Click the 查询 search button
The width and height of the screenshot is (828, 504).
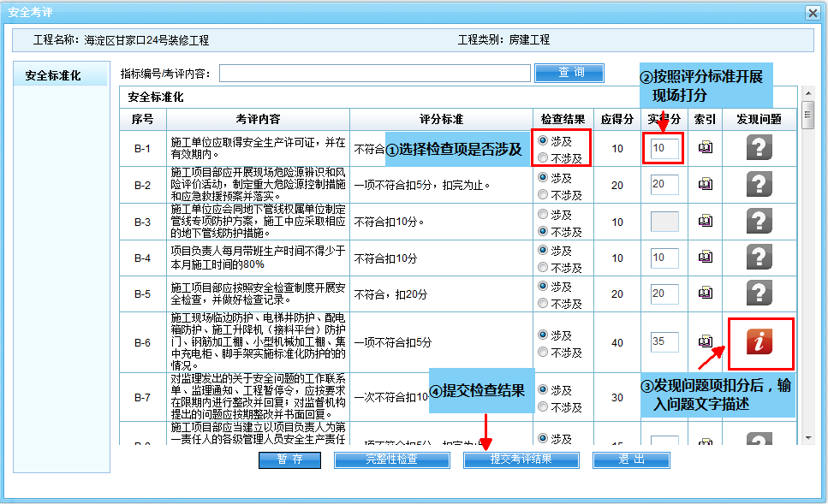pyautogui.click(x=569, y=74)
